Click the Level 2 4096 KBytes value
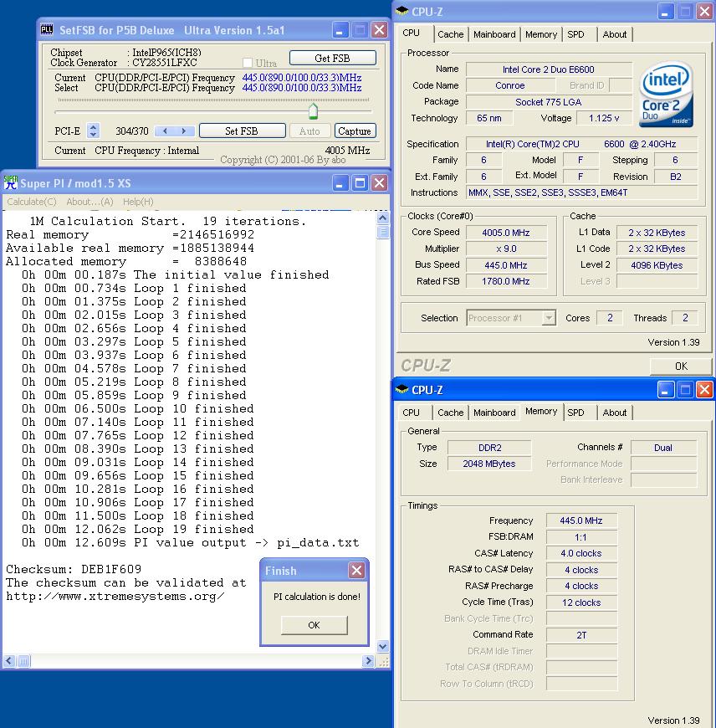This screenshot has width=716, height=728. coord(657,265)
